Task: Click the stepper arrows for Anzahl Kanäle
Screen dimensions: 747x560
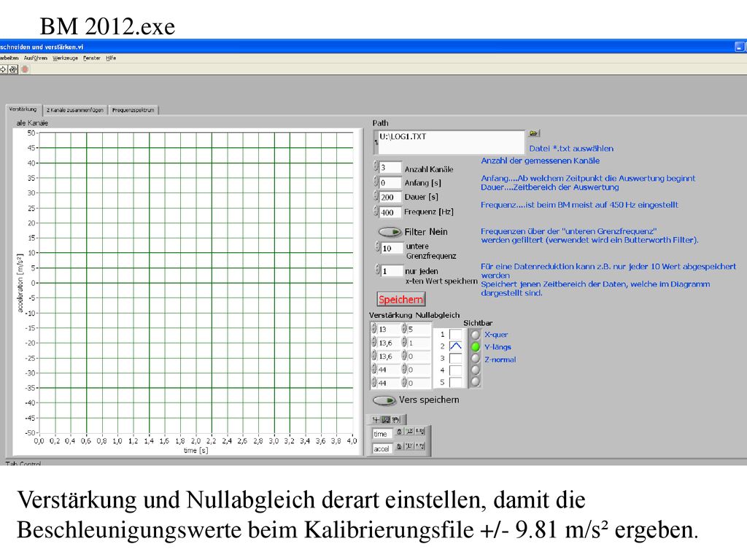Action: point(376,167)
